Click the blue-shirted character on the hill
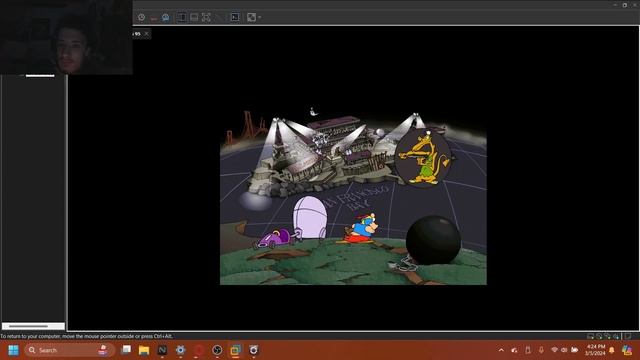This screenshot has width=640, height=360. tap(362, 227)
